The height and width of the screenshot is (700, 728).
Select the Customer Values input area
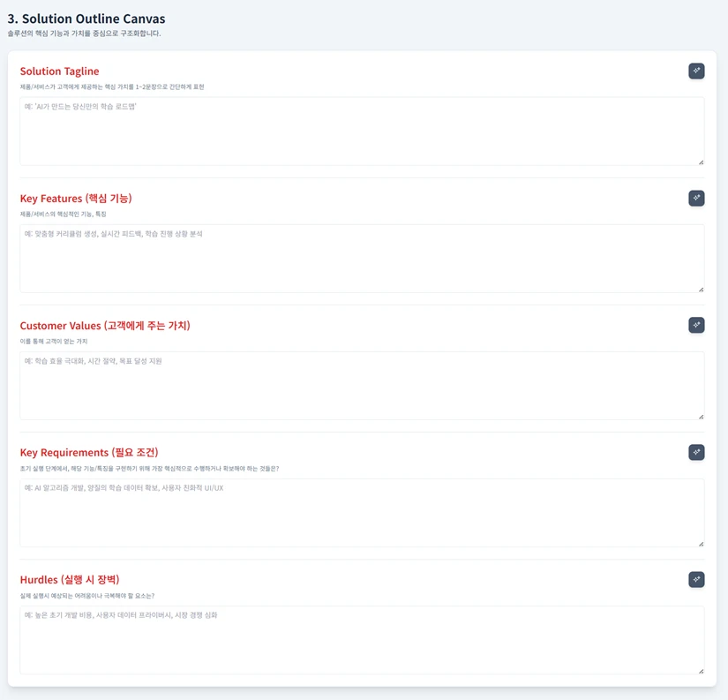point(362,385)
